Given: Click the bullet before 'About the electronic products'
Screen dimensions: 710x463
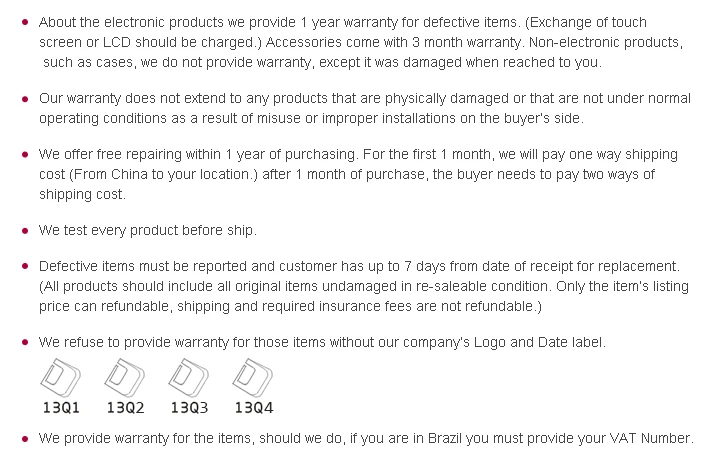Looking at the screenshot, I should pos(25,22).
